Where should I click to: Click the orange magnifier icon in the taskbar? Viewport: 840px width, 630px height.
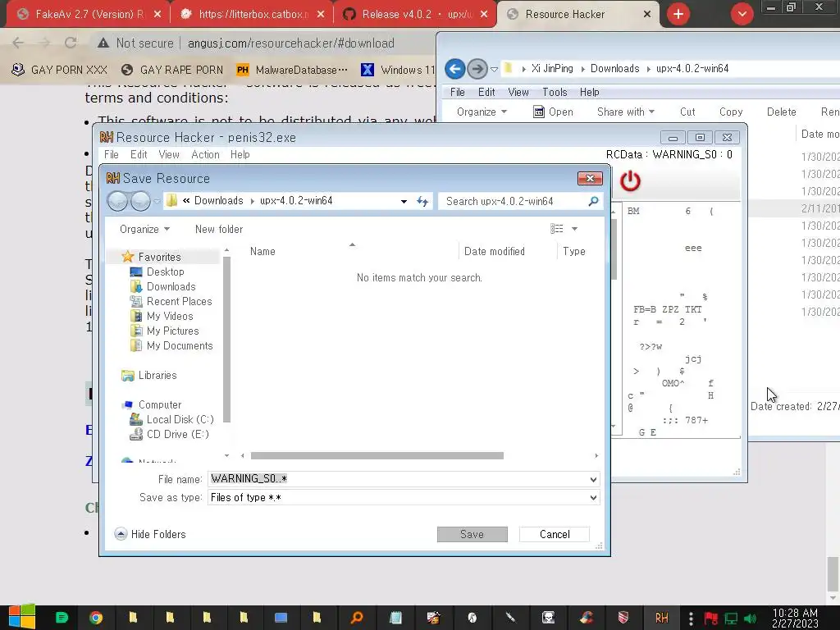[x=356, y=618]
